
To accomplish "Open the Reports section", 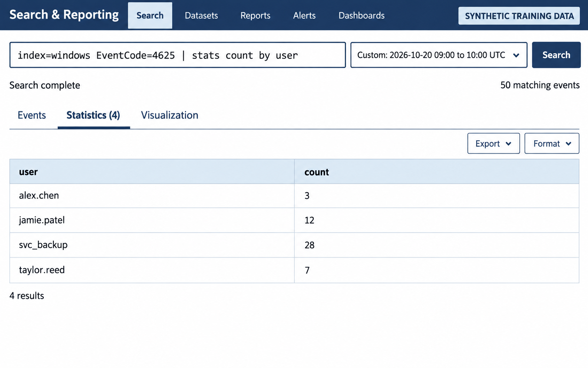I will [255, 16].
